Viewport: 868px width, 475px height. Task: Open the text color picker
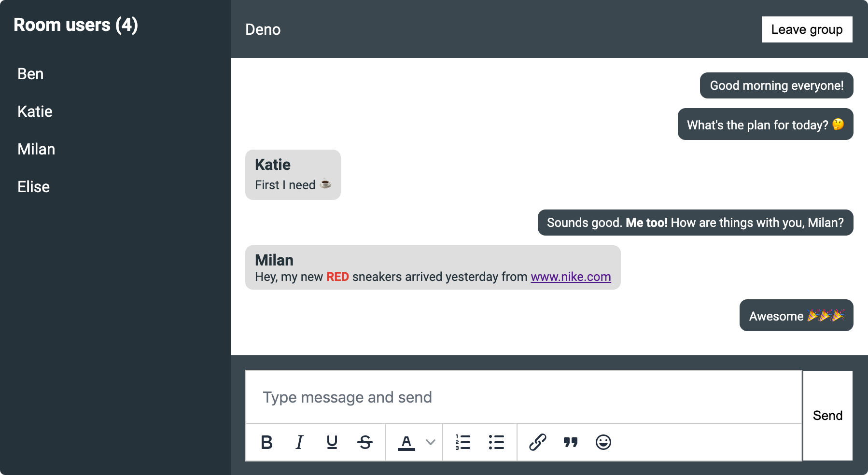406,442
